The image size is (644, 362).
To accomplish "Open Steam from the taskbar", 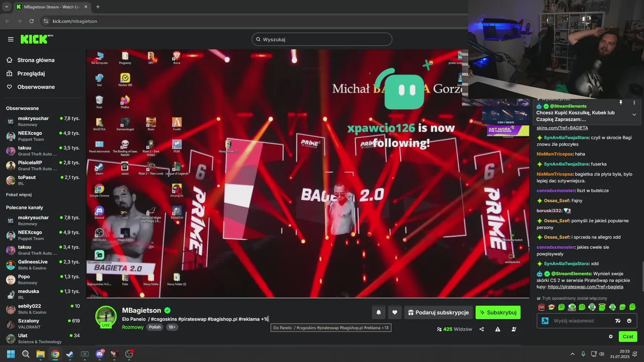I will coord(70,354).
